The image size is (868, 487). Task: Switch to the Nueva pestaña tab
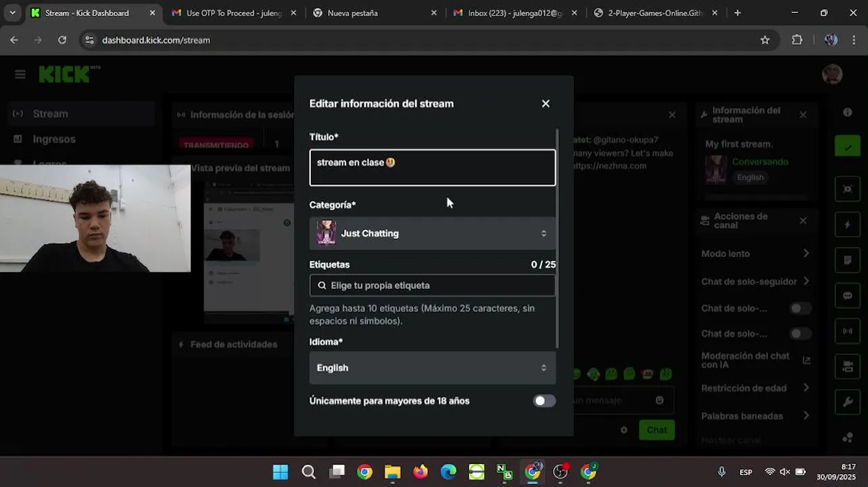click(x=375, y=13)
